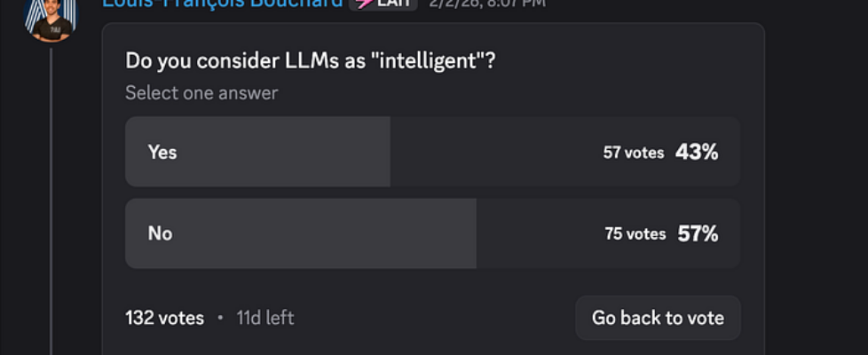Click the 43% result for Yes
This screenshot has width=868, height=355.
pos(697,152)
